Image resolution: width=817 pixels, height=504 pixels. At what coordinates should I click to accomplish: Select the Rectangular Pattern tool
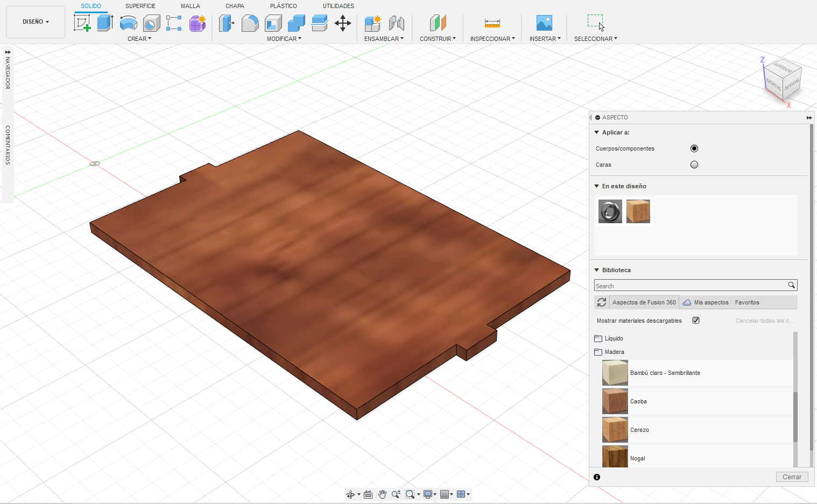coord(174,23)
